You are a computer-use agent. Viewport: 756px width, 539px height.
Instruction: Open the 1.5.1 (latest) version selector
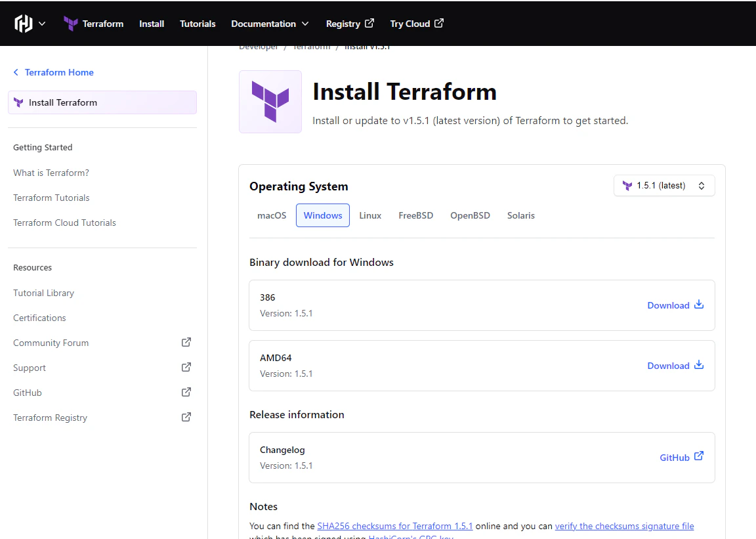pos(664,186)
